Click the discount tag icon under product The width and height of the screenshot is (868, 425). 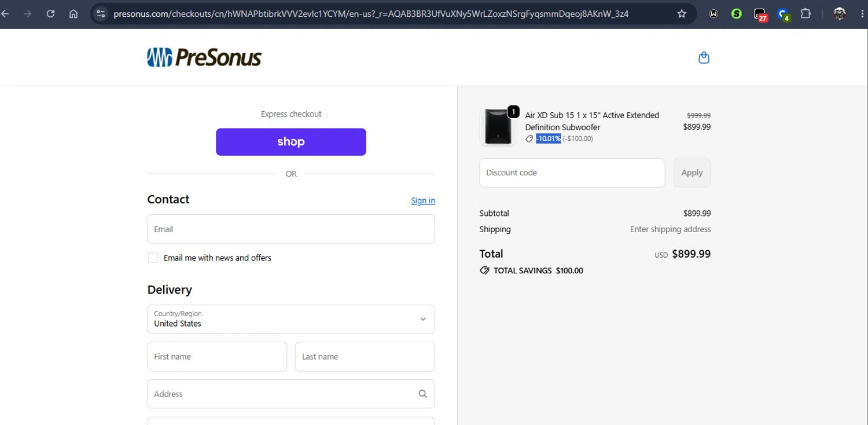[529, 139]
